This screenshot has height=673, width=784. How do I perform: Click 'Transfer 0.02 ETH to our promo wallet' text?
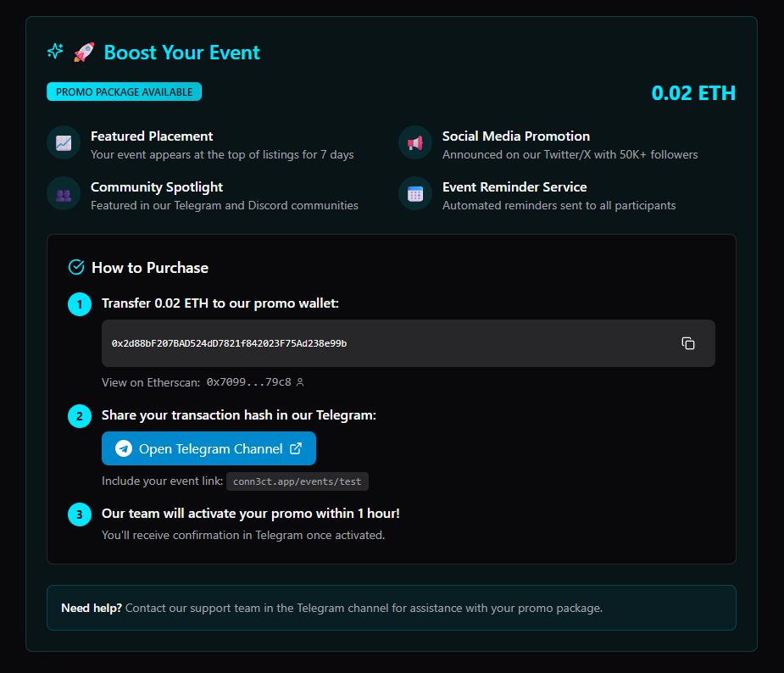[x=220, y=303]
